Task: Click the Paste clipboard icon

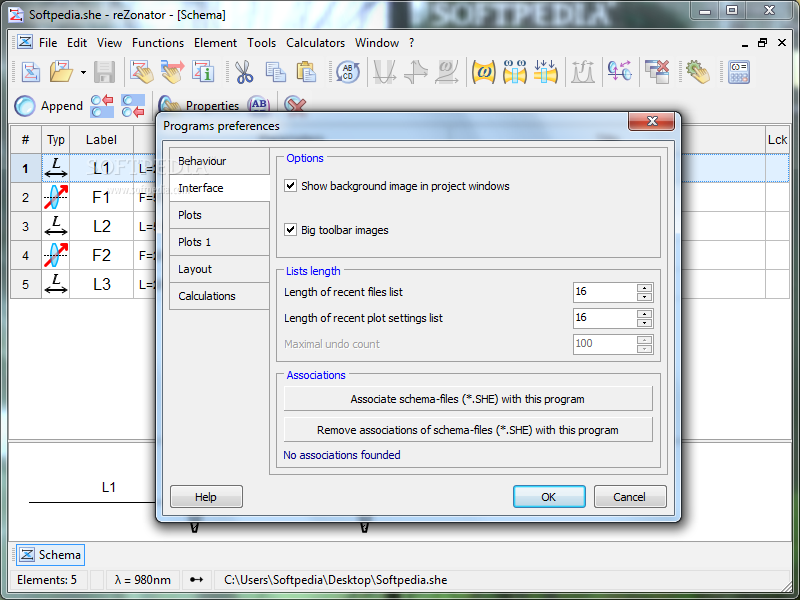Action: point(306,72)
